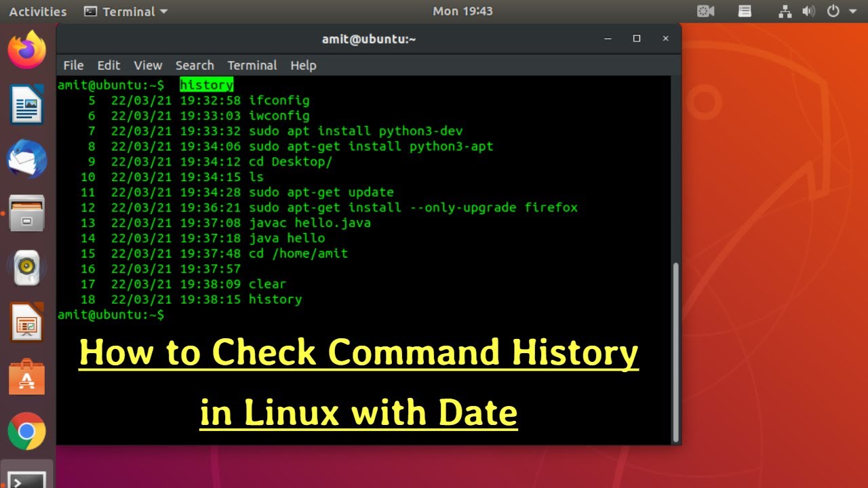868x488 pixels.
Task: Open the Search menu
Action: coord(195,65)
